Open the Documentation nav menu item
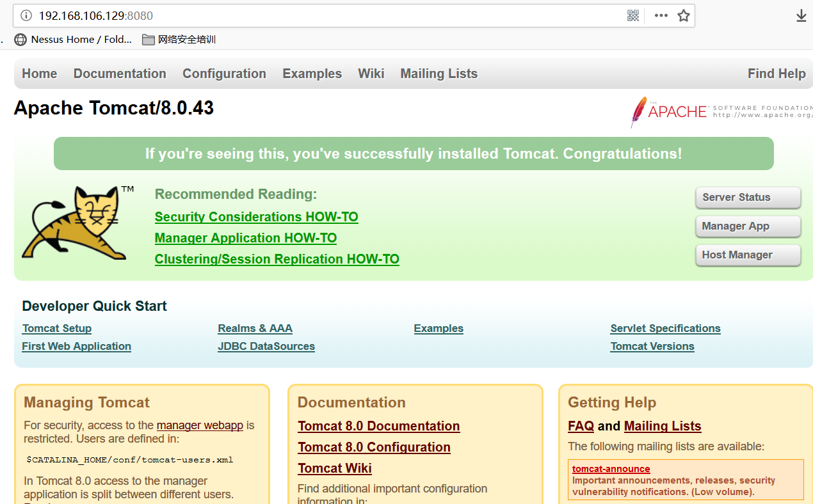813x504 pixels. pos(120,74)
